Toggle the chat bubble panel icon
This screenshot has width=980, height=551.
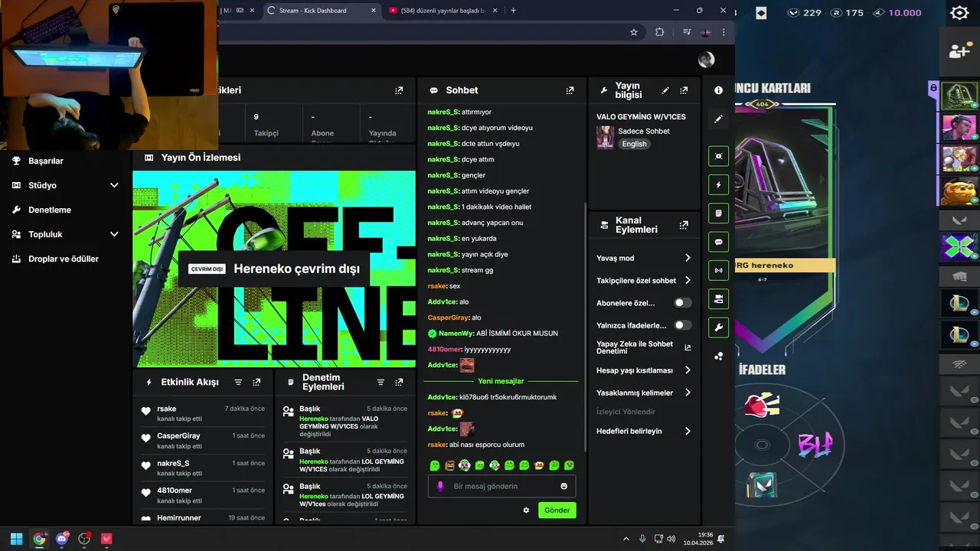click(x=718, y=242)
